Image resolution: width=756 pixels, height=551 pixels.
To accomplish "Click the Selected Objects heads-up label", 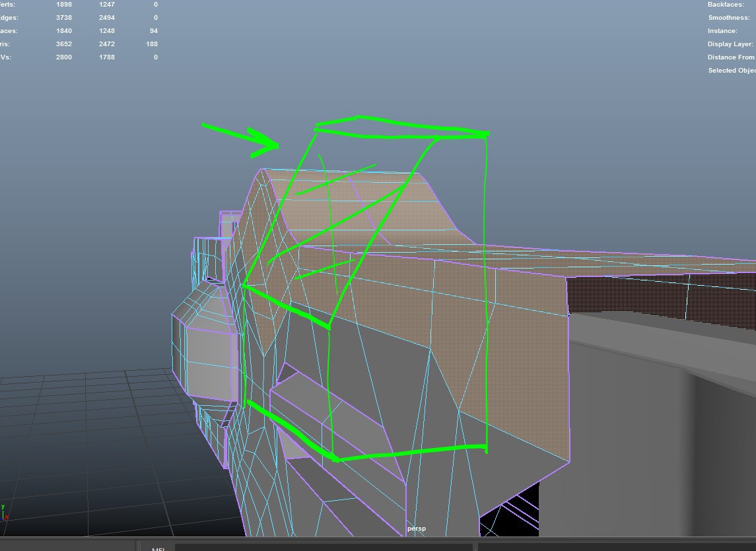I will tap(732, 71).
